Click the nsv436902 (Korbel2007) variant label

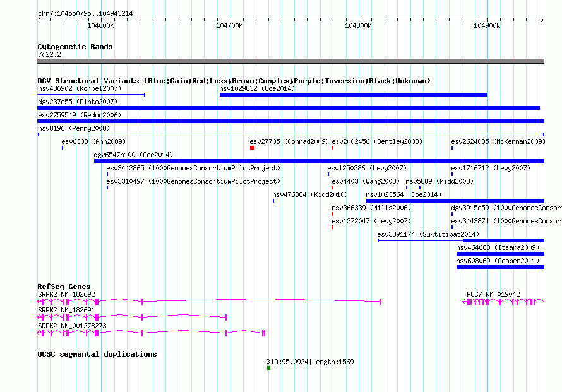[x=80, y=88]
